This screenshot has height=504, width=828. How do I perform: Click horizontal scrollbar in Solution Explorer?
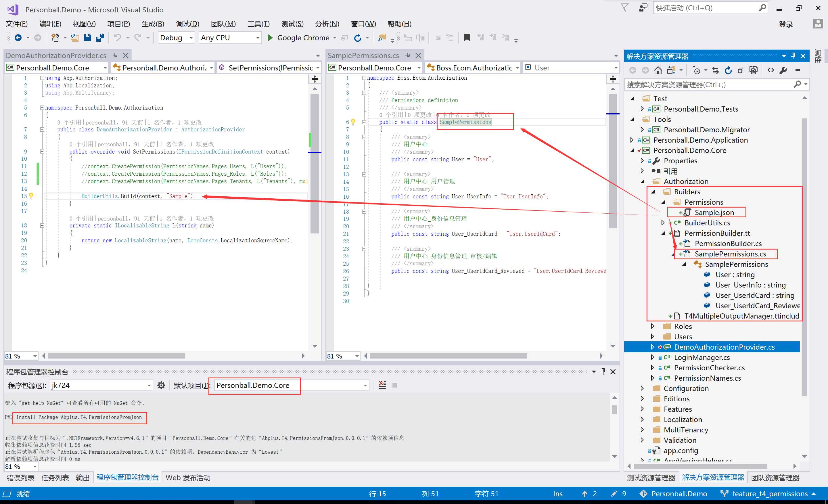(700, 466)
